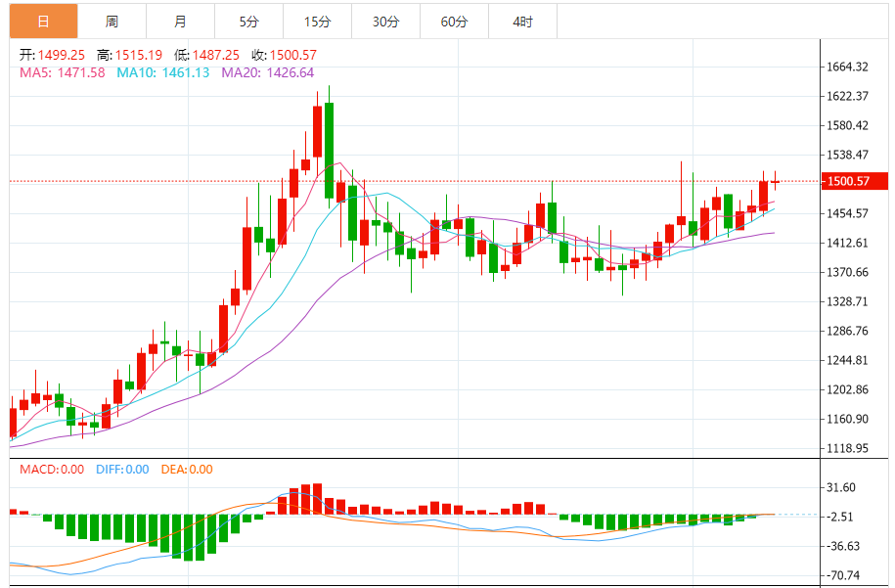Select the 日 daily chart tab
Viewport: 895px width, 588px height.
pyautogui.click(x=43, y=22)
